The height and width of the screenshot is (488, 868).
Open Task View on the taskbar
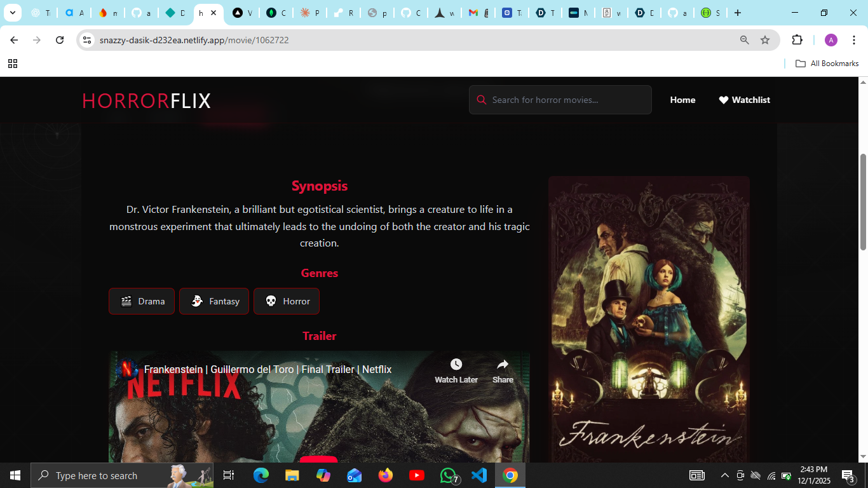pyautogui.click(x=229, y=475)
